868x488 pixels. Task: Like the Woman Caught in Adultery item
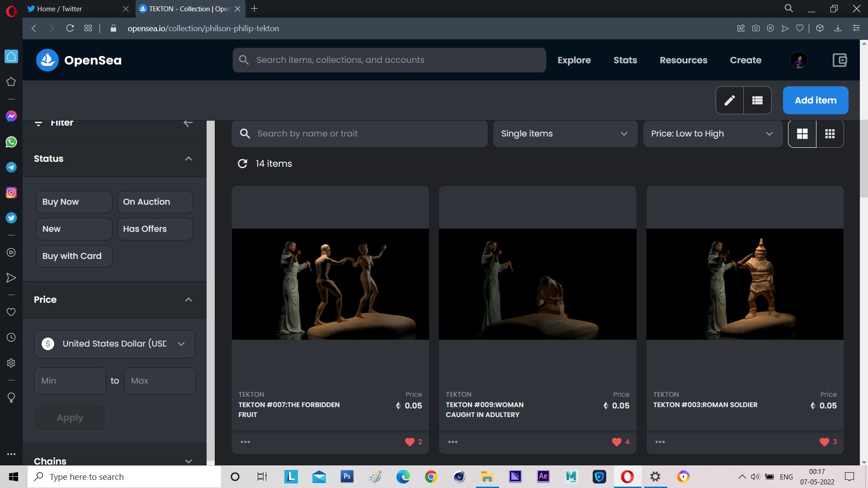coord(616,442)
